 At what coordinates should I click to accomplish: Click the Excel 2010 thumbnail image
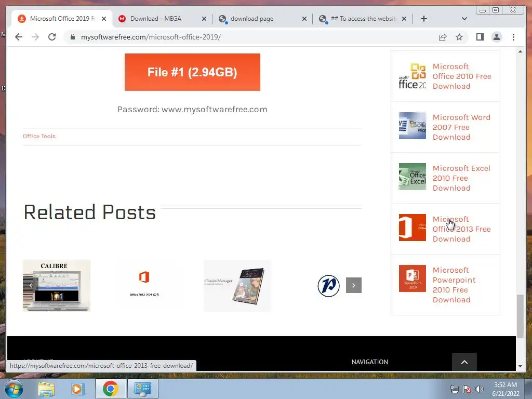point(412,177)
